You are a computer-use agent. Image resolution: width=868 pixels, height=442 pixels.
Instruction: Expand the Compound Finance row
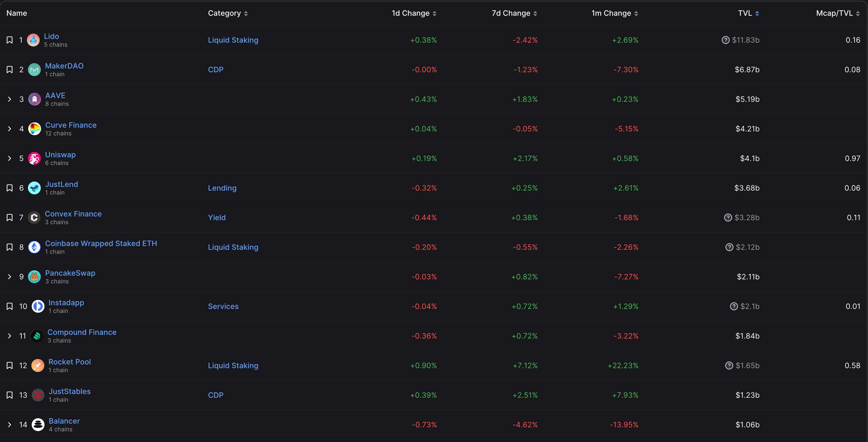(x=9, y=336)
